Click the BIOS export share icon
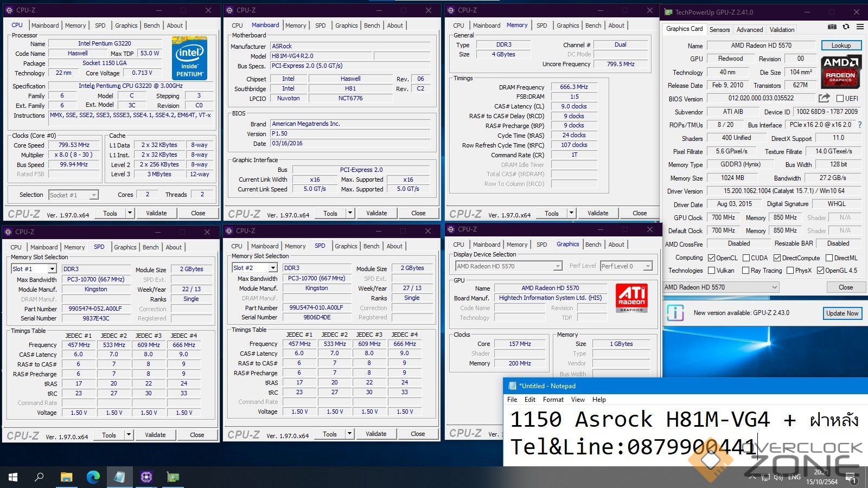868x488 pixels. (824, 98)
